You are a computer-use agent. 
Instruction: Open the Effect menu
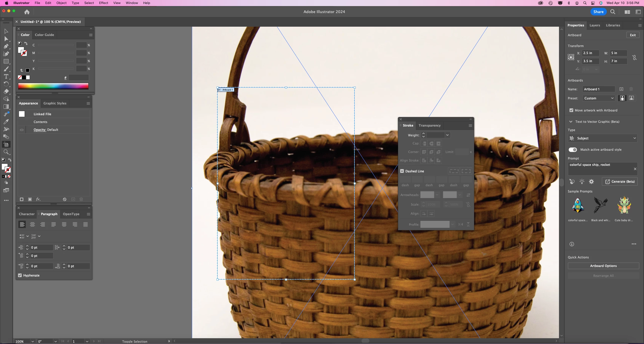click(103, 3)
